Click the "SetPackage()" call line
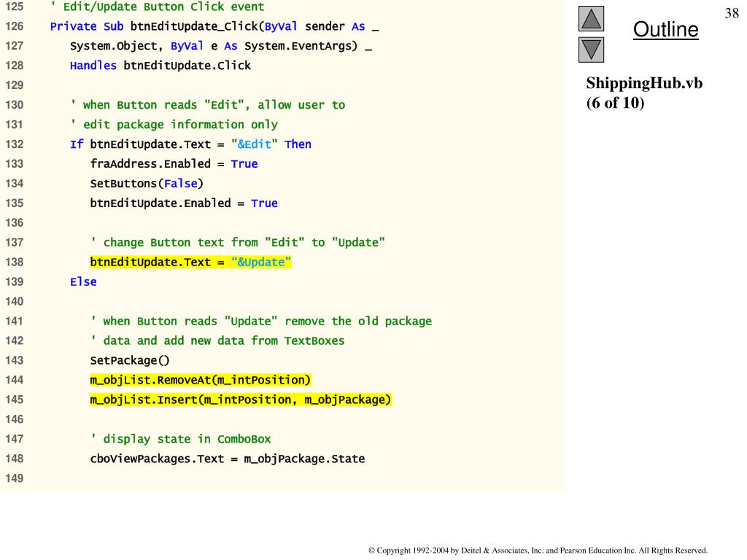 click(130, 360)
